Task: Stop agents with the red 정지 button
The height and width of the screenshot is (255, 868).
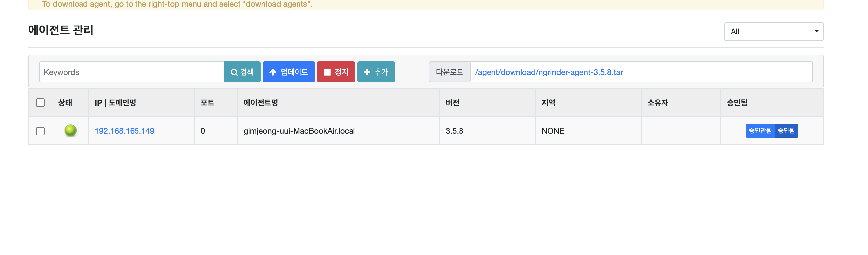Action: click(336, 72)
